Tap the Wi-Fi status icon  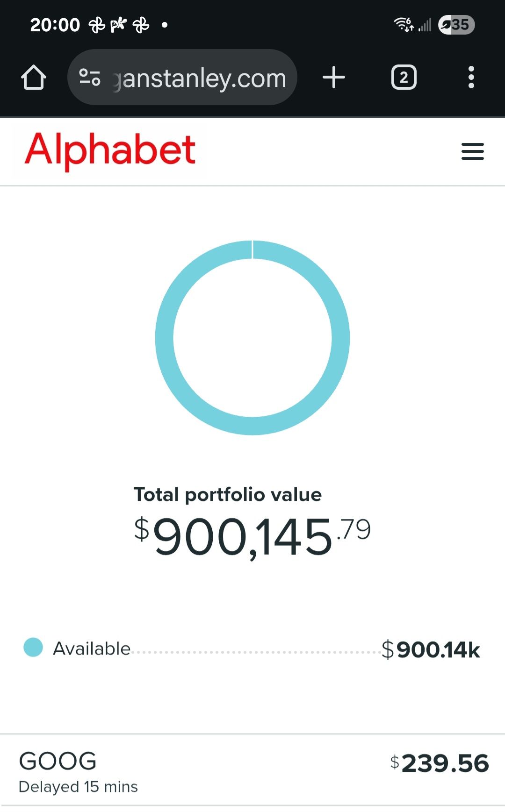point(404,24)
